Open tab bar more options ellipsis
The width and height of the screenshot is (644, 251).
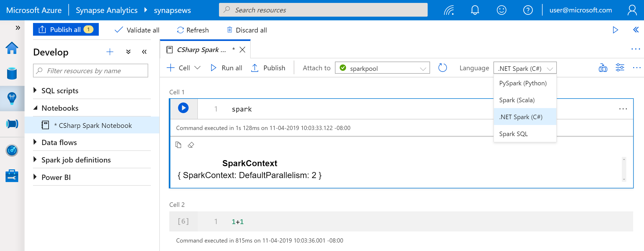tap(636, 49)
